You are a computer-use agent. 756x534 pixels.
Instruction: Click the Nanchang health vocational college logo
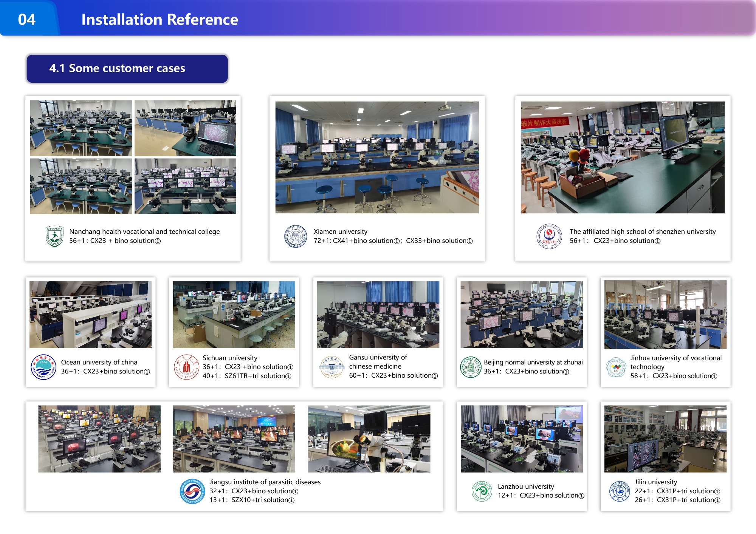point(54,236)
